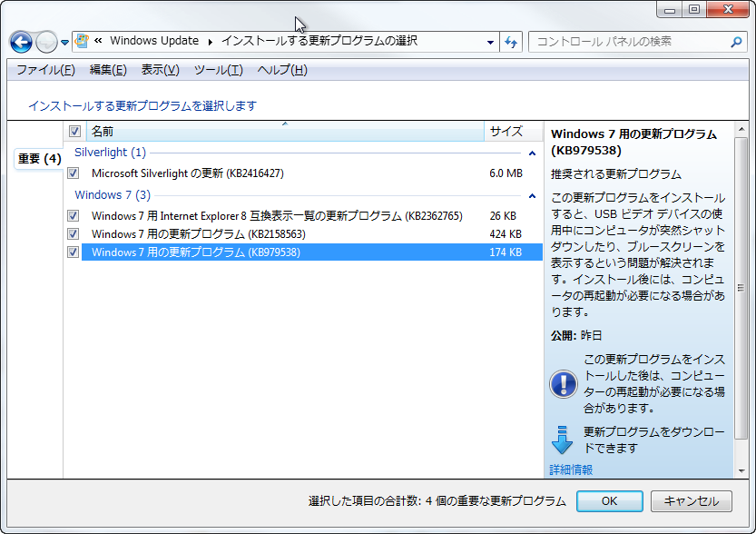Image resolution: width=756 pixels, height=534 pixels.
Task: Click the Windows Update icon in address bar
Action: click(x=83, y=41)
